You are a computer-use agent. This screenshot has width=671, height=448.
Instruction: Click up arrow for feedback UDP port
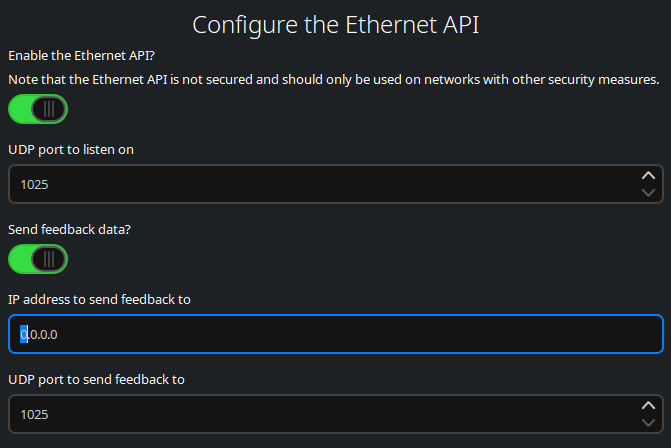coord(648,406)
